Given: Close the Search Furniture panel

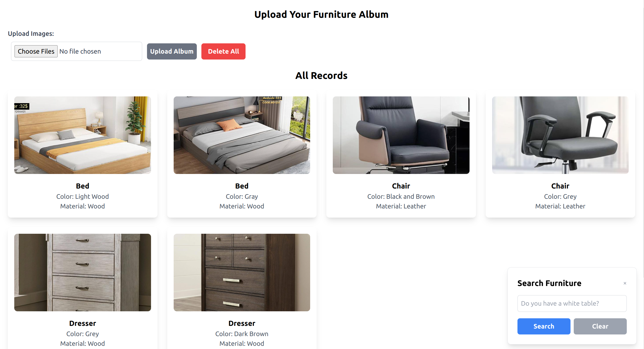Looking at the screenshot, I should click(625, 283).
